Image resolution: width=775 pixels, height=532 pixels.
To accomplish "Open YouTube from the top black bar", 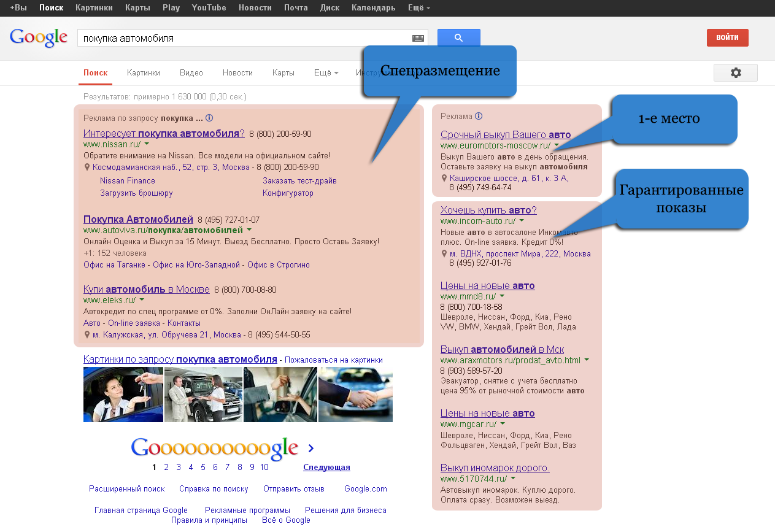I will tap(209, 8).
